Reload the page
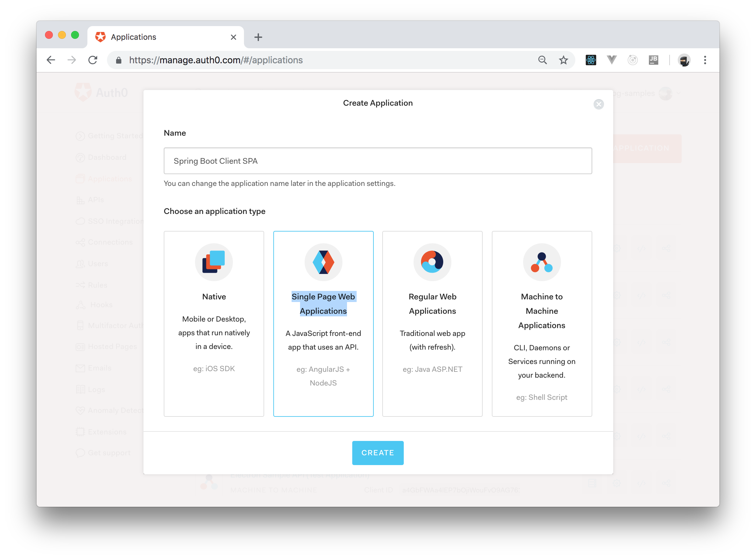 [93, 60]
